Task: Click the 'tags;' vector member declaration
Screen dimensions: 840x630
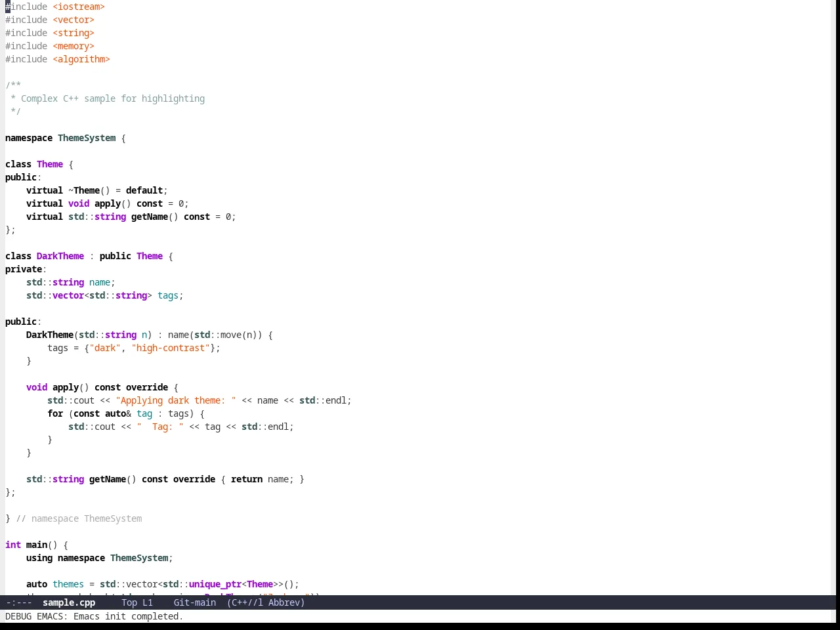Action: (x=171, y=295)
